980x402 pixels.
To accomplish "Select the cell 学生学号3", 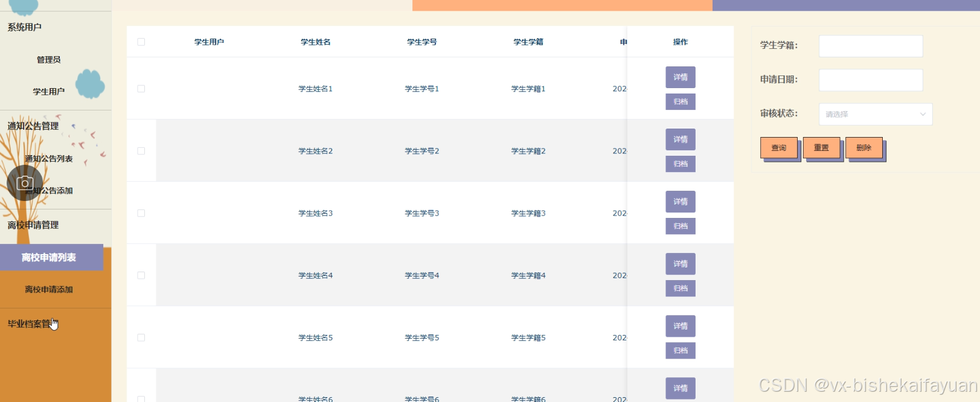I will (x=422, y=213).
